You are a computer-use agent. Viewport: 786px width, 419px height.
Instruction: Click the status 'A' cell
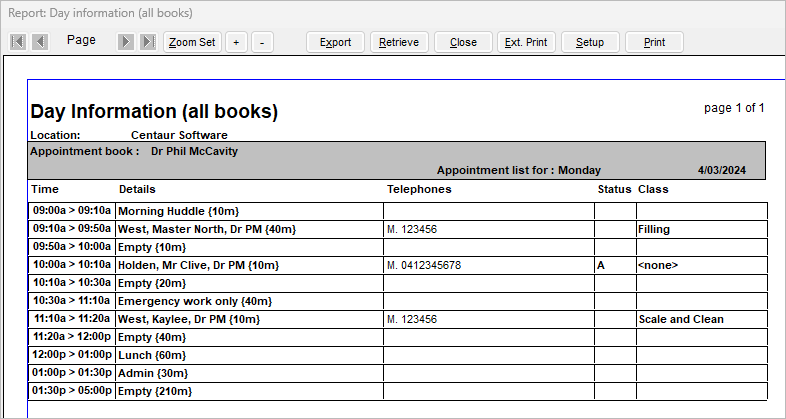pyautogui.click(x=616, y=265)
